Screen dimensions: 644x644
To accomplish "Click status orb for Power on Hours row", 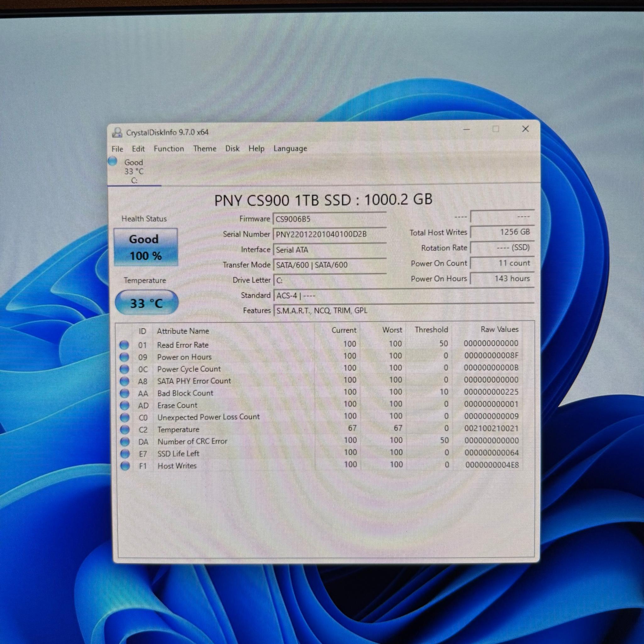I will coord(124,357).
